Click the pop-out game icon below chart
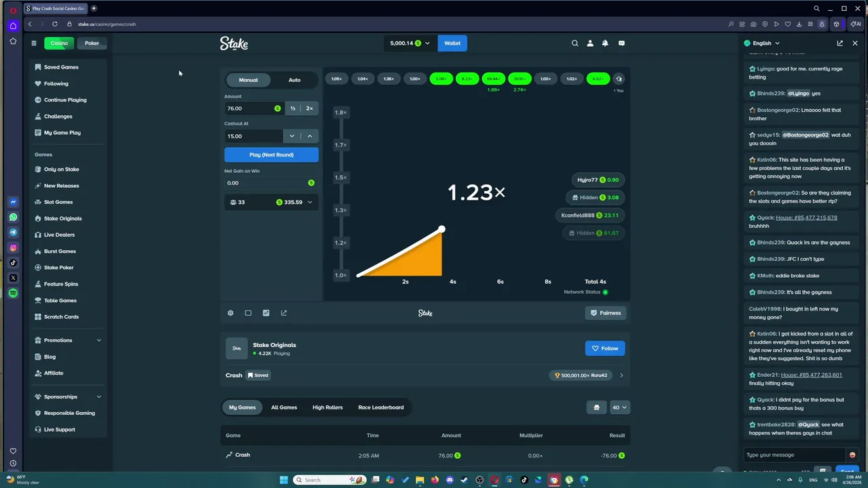This screenshot has width=868, height=488. click(283, 313)
